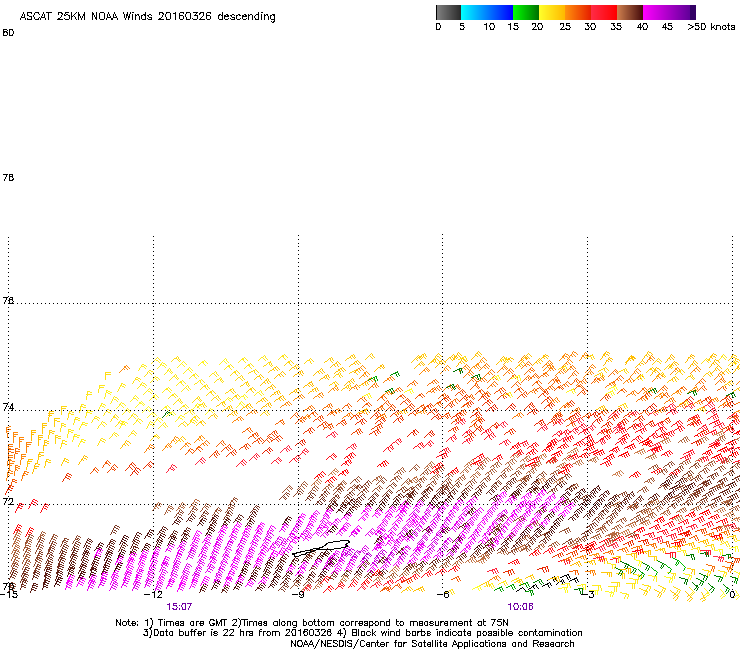Click the '20' label under the color bar
The width and height of the screenshot is (740, 650).
click(537, 27)
